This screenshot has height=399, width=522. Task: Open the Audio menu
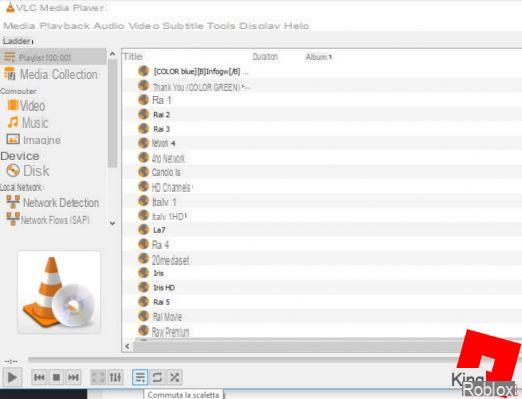tap(109, 26)
